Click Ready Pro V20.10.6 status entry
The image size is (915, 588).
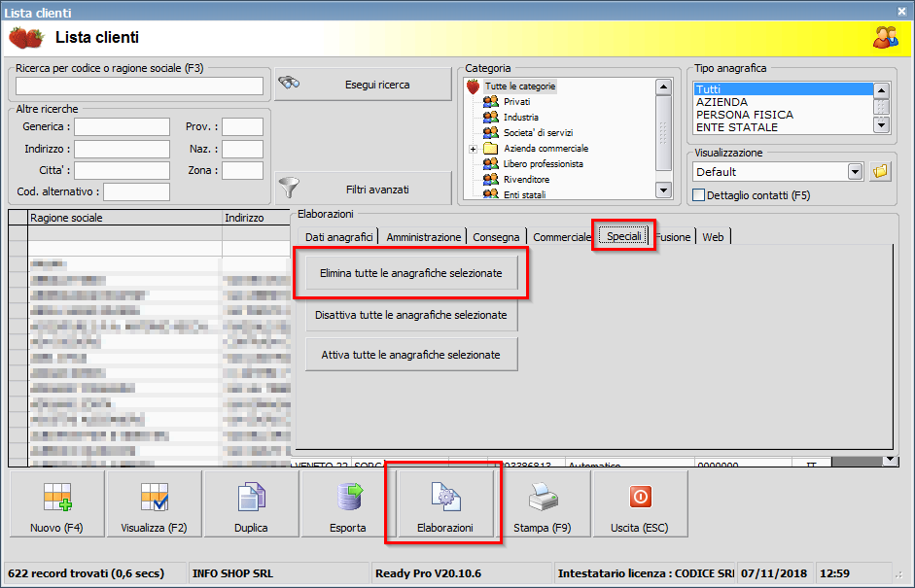pyautogui.click(x=428, y=573)
